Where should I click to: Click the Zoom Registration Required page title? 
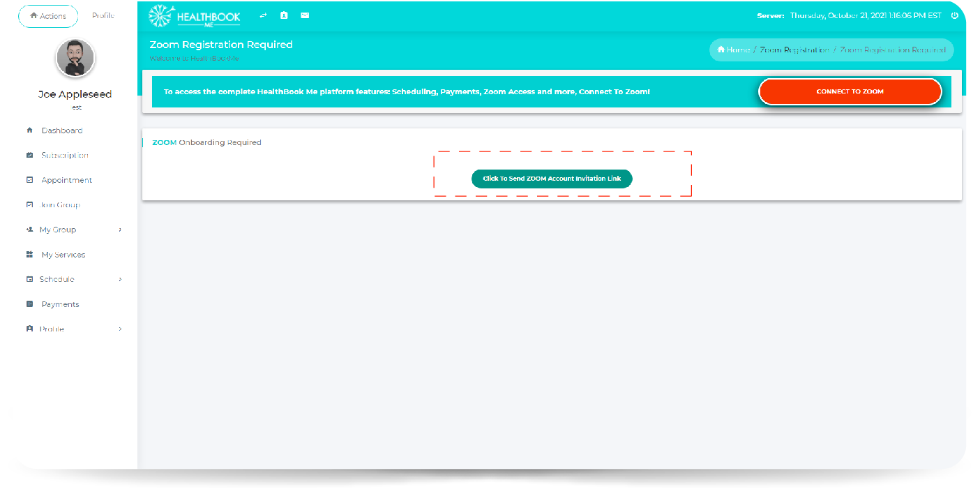[x=221, y=45]
